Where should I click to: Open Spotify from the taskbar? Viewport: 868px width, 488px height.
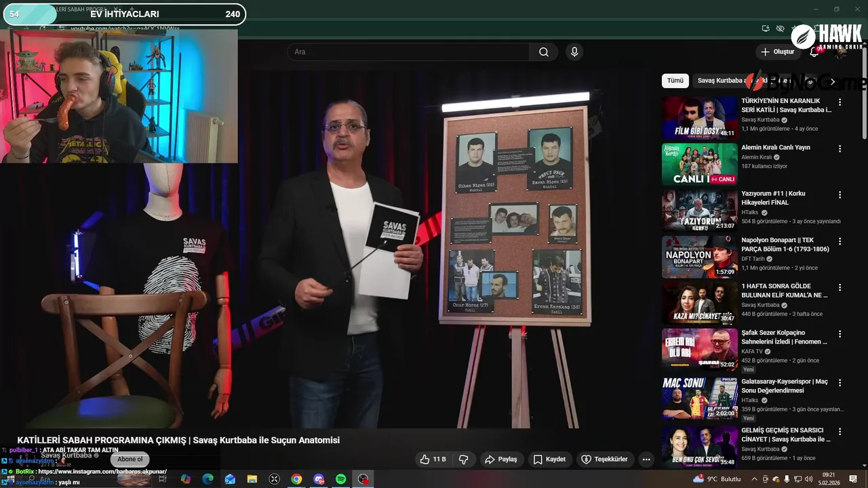click(341, 479)
